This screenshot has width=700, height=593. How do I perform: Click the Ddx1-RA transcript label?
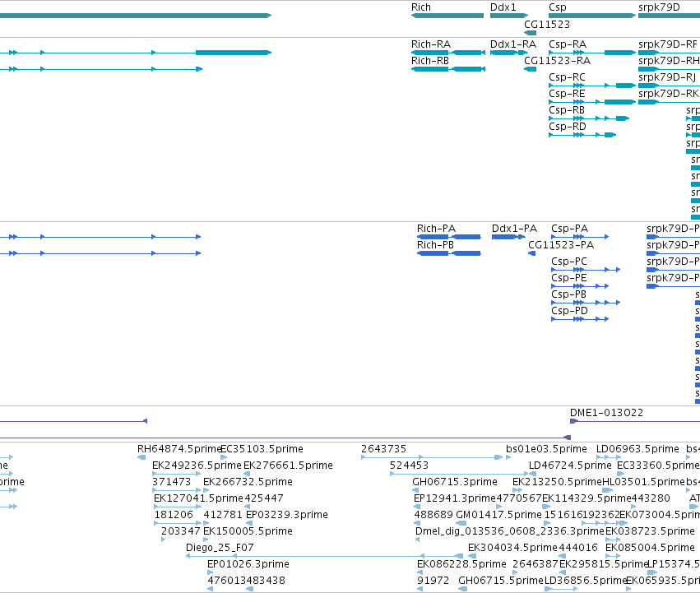pyautogui.click(x=513, y=44)
